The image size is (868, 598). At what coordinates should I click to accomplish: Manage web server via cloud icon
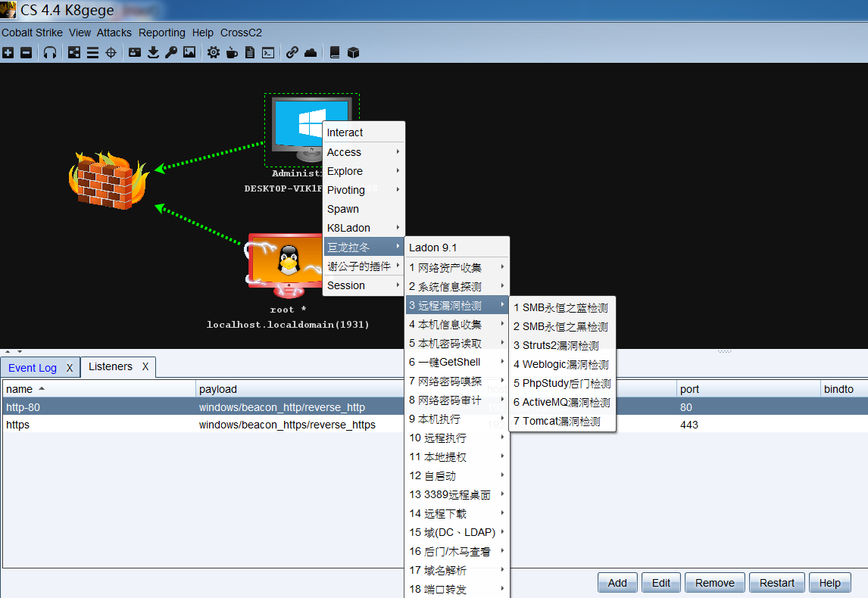click(x=311, y=52)
